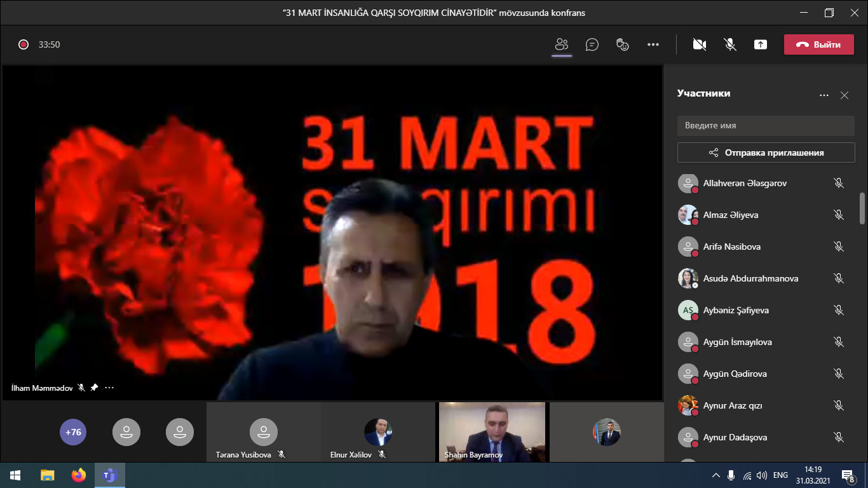Toggle system volume icon in tray

point(762,475)
